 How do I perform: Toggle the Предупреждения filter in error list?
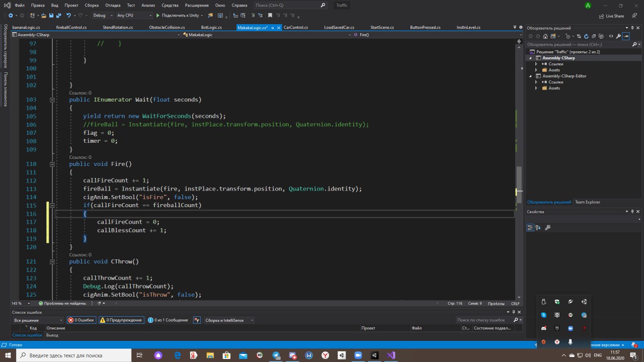(121, 320)
